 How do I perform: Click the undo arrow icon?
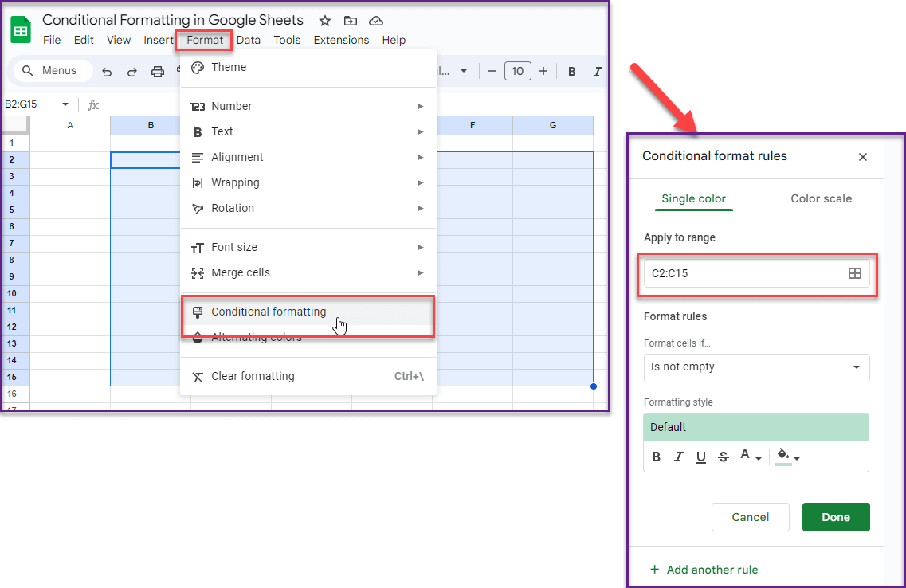tap(107, 71)
